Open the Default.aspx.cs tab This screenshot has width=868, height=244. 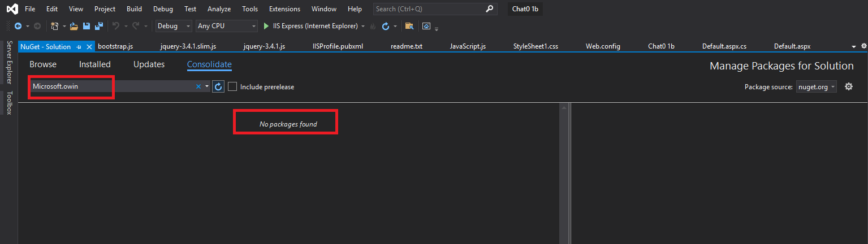724,46
